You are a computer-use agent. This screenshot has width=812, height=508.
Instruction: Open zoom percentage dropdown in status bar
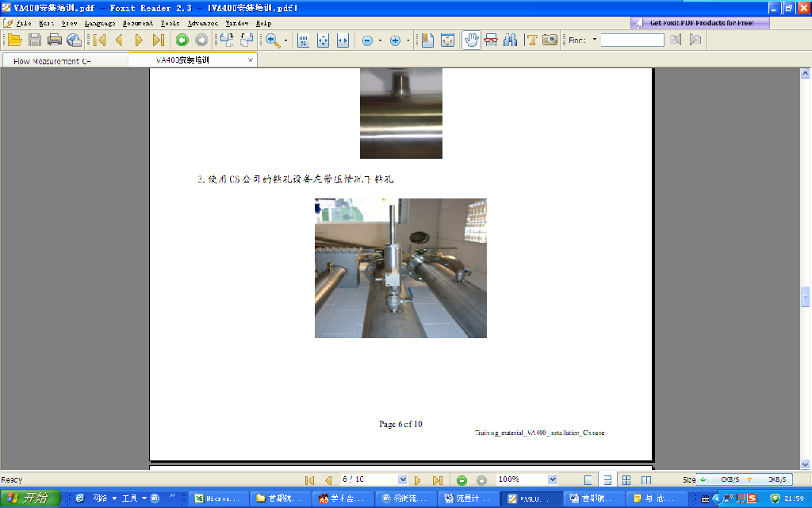point(553,479)
